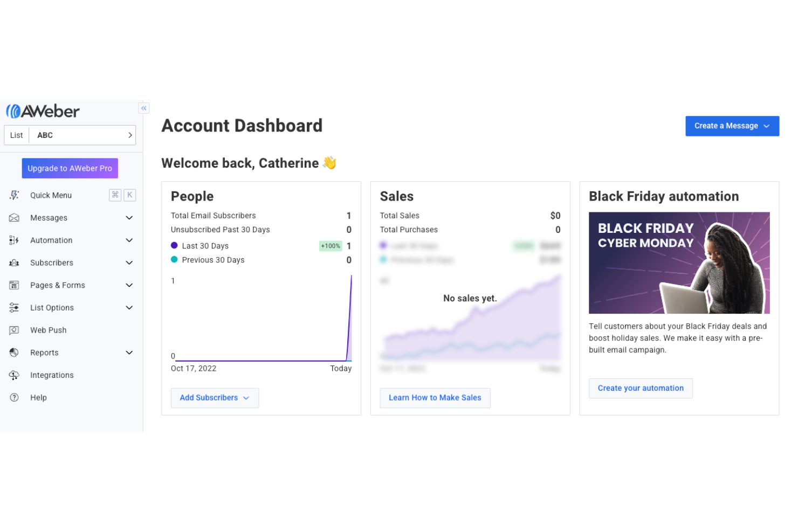Select the Pages & Forms icon
798x532 pixels.
pyautogui.click(x=14, y=285)
